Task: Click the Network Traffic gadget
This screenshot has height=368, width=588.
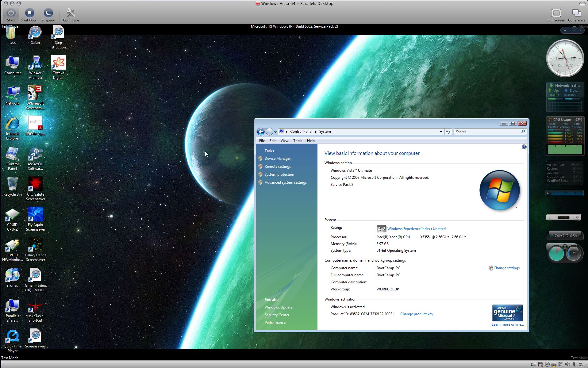Action: click(x=565, y=97)
